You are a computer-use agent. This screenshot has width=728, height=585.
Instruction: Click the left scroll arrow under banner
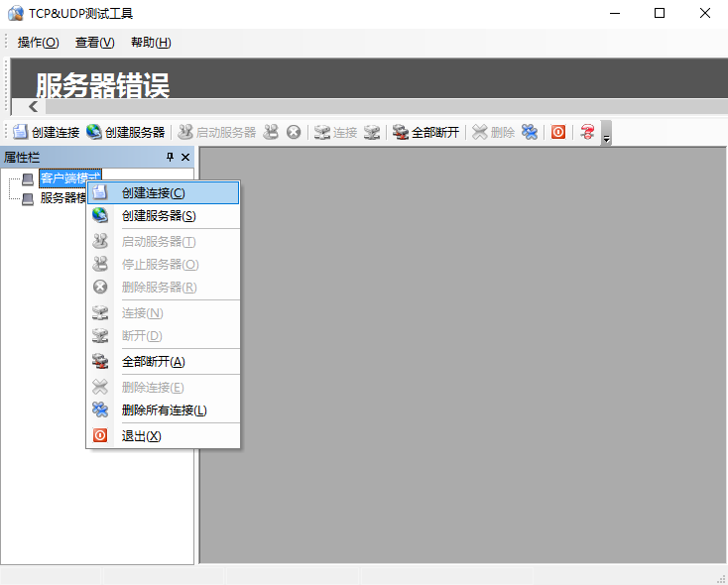click(33, 107)
